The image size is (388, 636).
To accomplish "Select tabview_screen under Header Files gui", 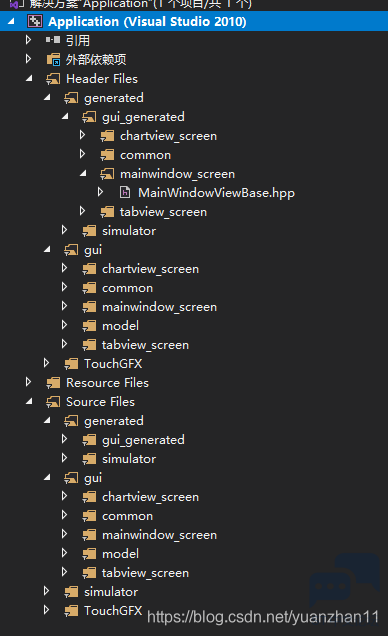I will [145, 345].
